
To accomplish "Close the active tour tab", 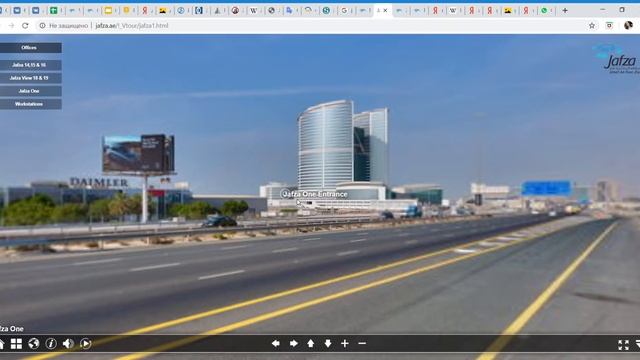I will pyautogui.click(x=385, y=11).
